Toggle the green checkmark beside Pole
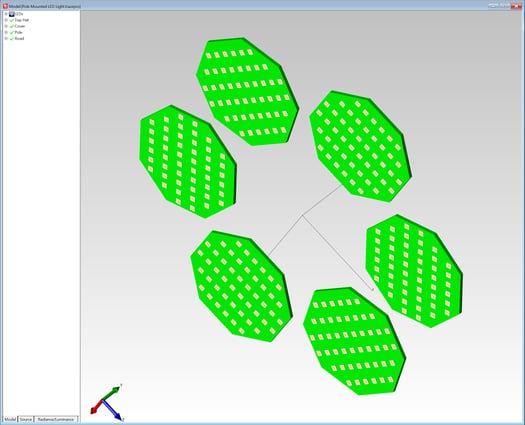The width and height of the screenshot is (525, 425). click(x=12, y=32)
